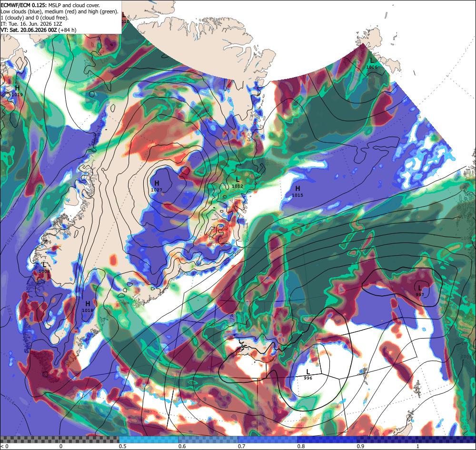This screenshot has width=476, height=450.
Task: Click the H 1015 high pressure label
Action: [x=297, y=191]
